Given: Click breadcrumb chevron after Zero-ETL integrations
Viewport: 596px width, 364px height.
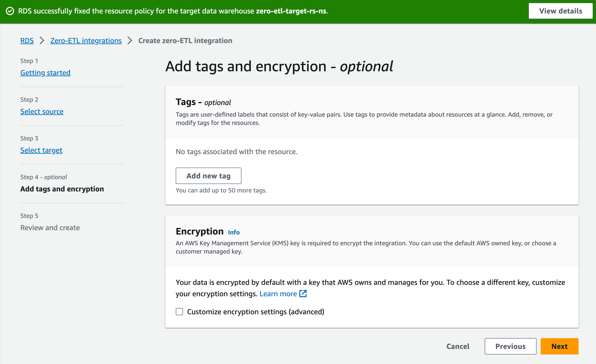Looking at the screenshot, I should [x=130, y=41].
